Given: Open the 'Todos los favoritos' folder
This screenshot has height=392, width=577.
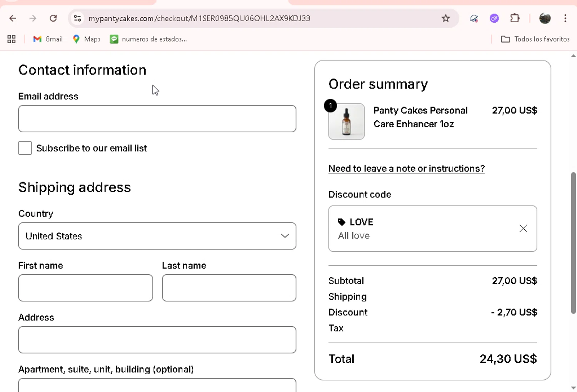Looking at the screenshot, I should coord(535,39).
